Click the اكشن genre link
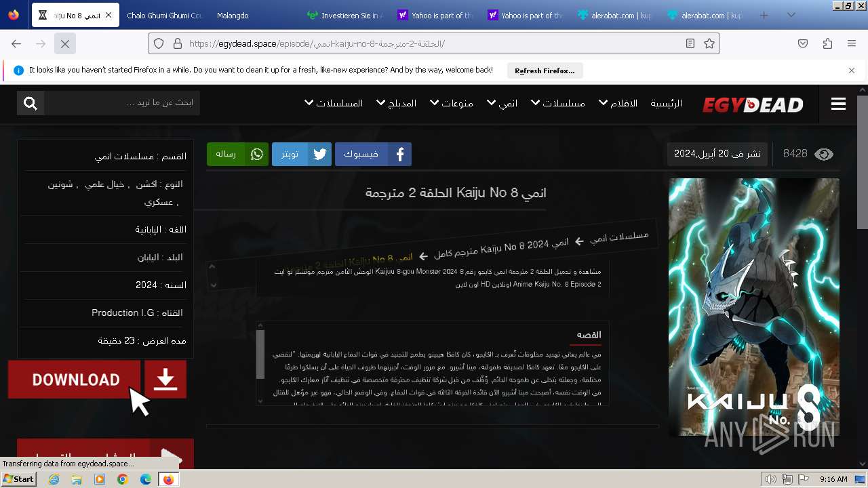 146,184
